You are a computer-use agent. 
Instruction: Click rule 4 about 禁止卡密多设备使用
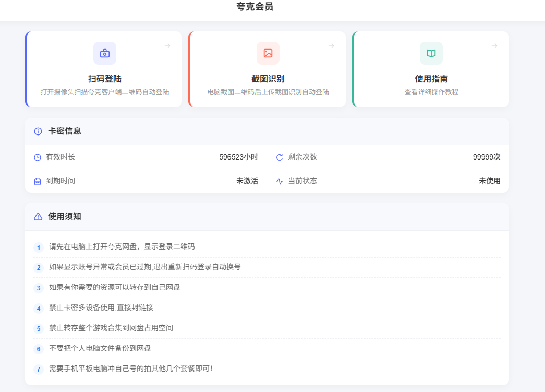101,308
